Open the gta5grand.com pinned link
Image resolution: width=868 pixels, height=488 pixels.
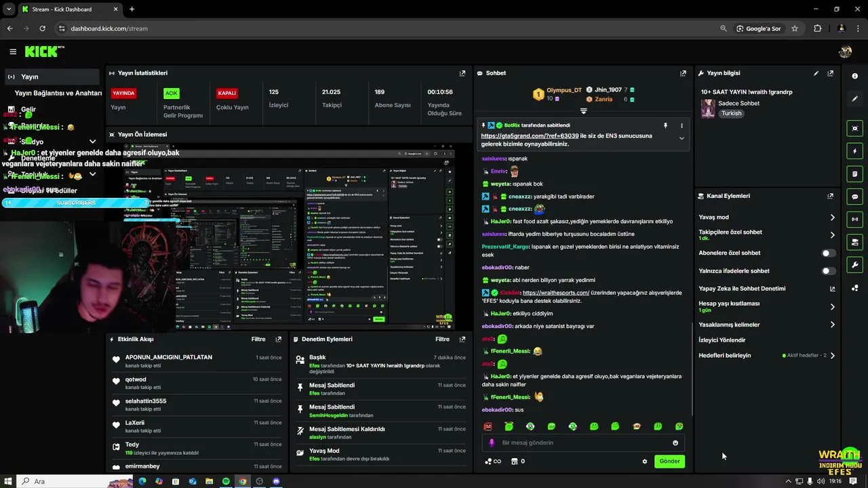tap(530, 136)
